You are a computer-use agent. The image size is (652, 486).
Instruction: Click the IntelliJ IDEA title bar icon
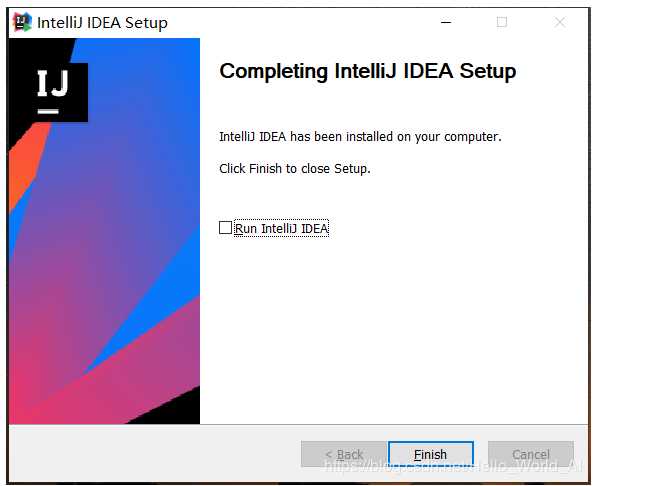22,22
